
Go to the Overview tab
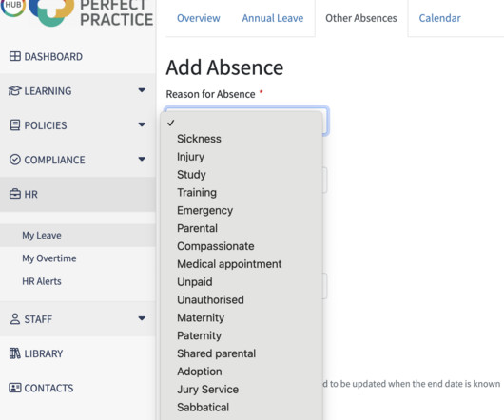pyautogui.click(x=199, y=18)
